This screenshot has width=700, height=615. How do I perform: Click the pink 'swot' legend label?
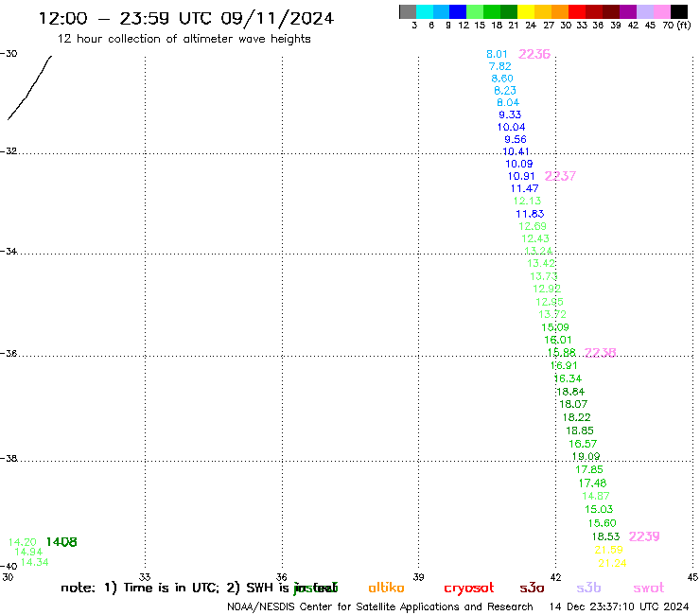point(649,588)
